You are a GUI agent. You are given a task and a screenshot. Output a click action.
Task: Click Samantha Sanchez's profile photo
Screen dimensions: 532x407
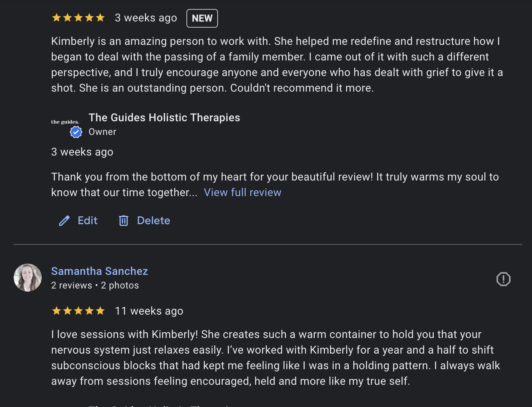point(28,278)
